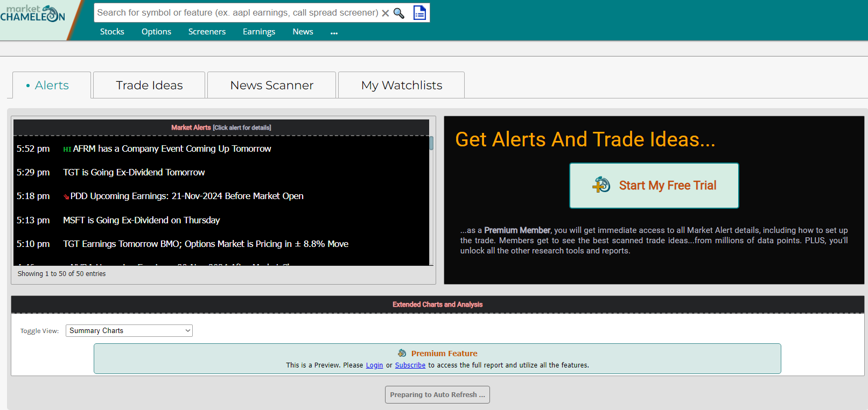Open MSFT Going Ex-Dividend on Thursday alert
This screenshot has height=410, width=868.
click(141, 220)
